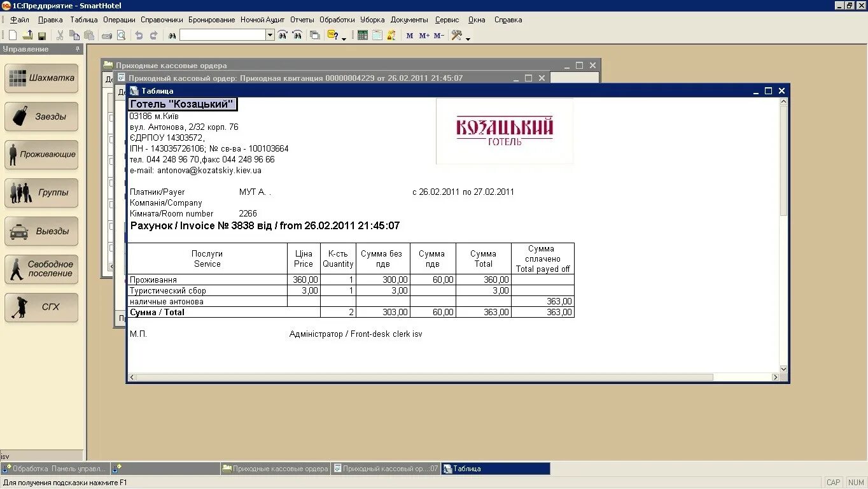868x489 pixels.
Task: Click the Find binoculars icon
Action: 172,36
